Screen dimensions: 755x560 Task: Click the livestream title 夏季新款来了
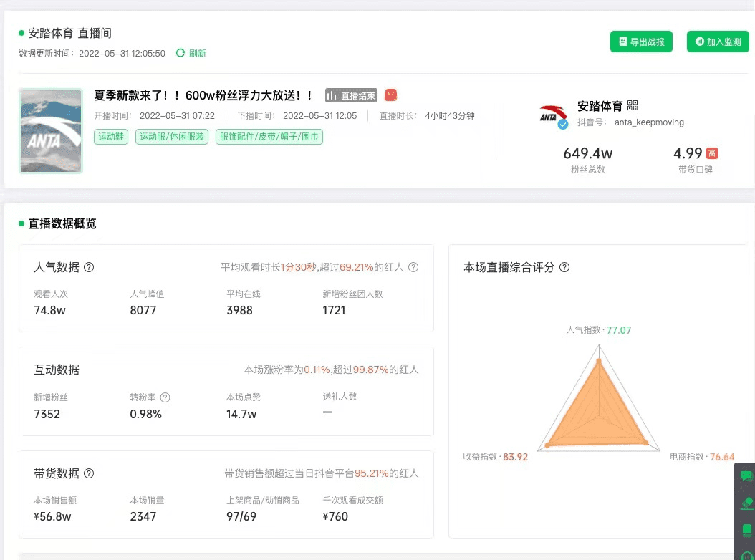pyautogui.click(x=203, y=95)
